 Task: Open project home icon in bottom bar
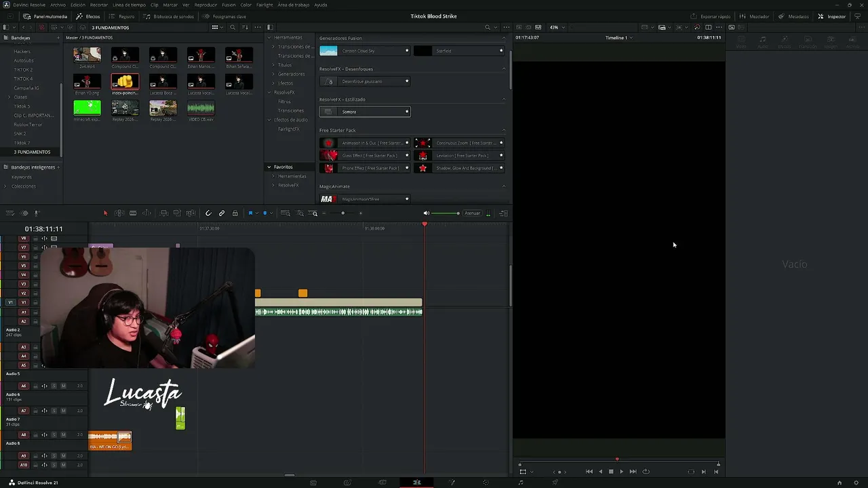[840, 483]
